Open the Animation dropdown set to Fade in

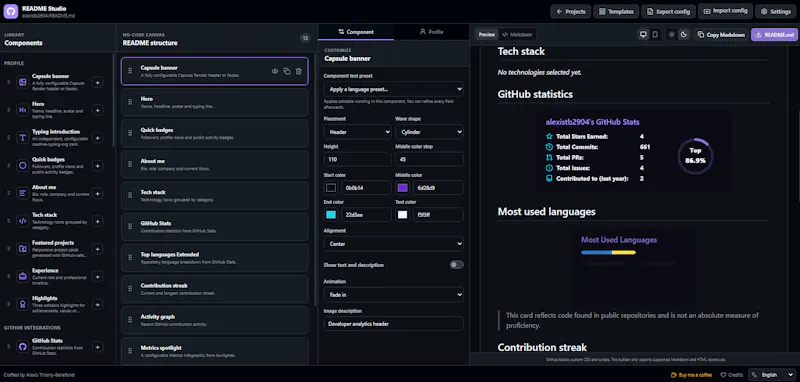393,294
